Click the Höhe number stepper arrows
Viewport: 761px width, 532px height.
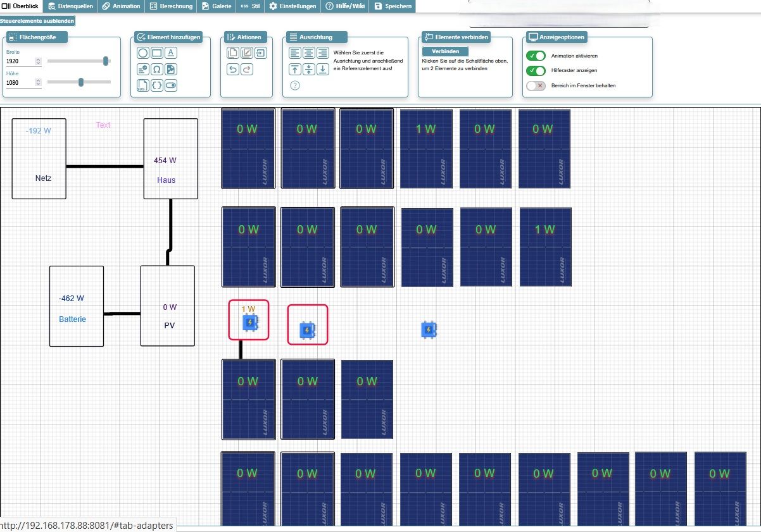point(38,82)
